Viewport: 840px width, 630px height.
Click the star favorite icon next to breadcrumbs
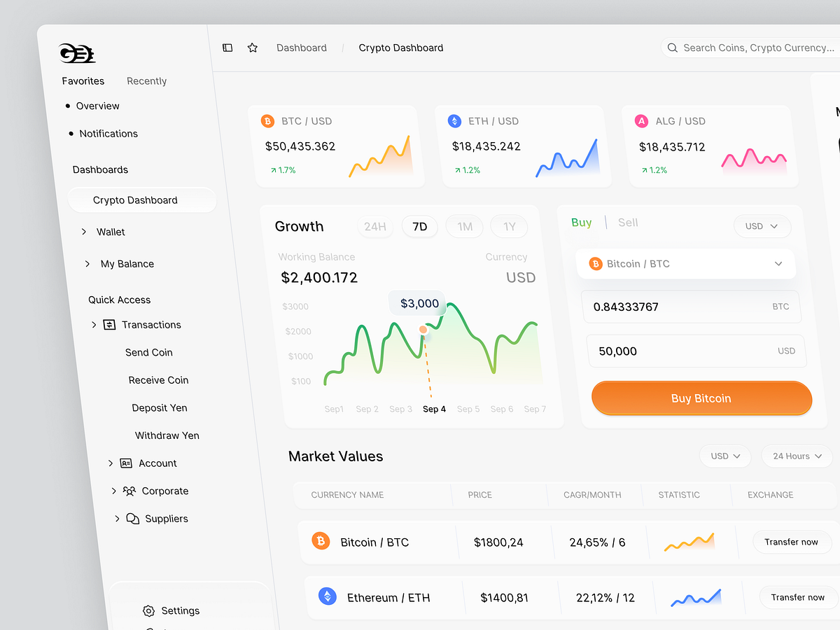click(x=252, y=48)
